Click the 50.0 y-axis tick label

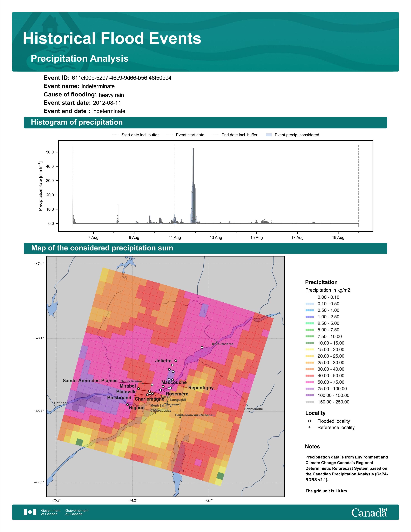pyautogui.click(x=50, y=152)
